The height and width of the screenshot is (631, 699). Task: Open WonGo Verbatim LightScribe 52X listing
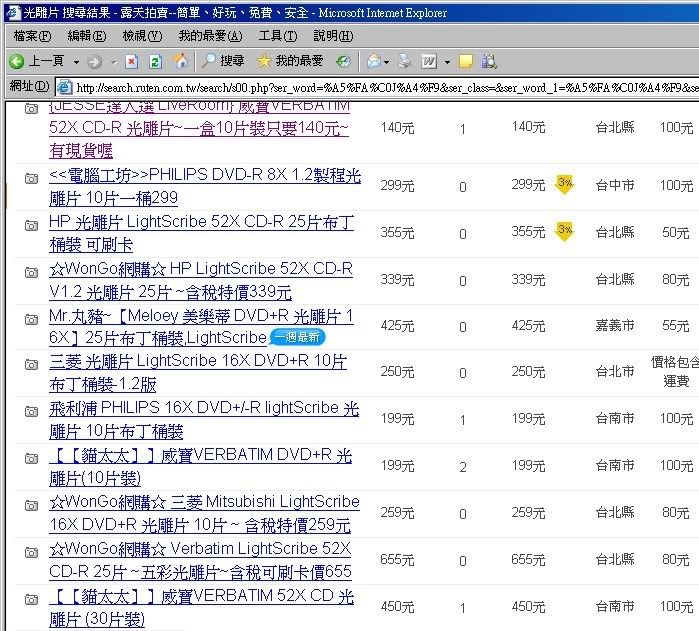pos(200,560)
